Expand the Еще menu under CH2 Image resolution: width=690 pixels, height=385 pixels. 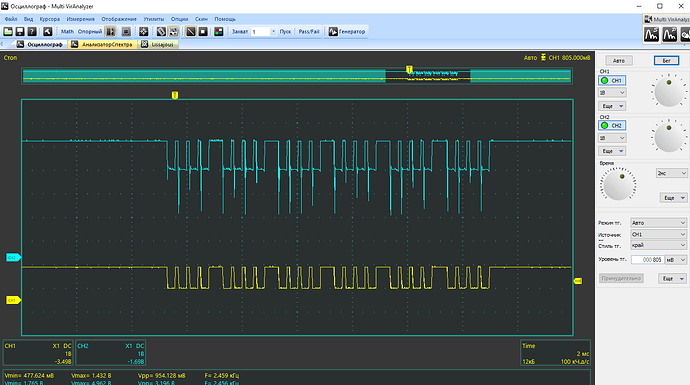tap(612, 151)
